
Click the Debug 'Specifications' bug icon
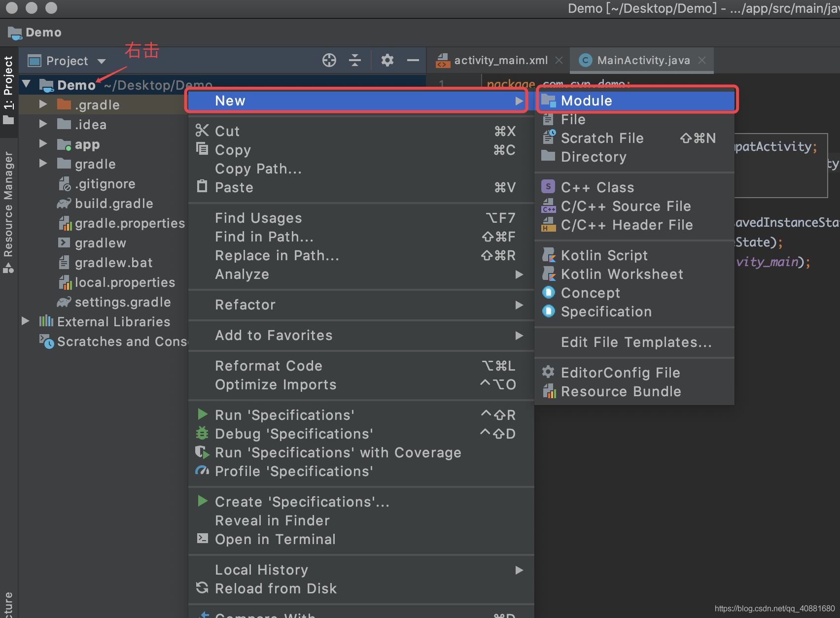[202, 433]
